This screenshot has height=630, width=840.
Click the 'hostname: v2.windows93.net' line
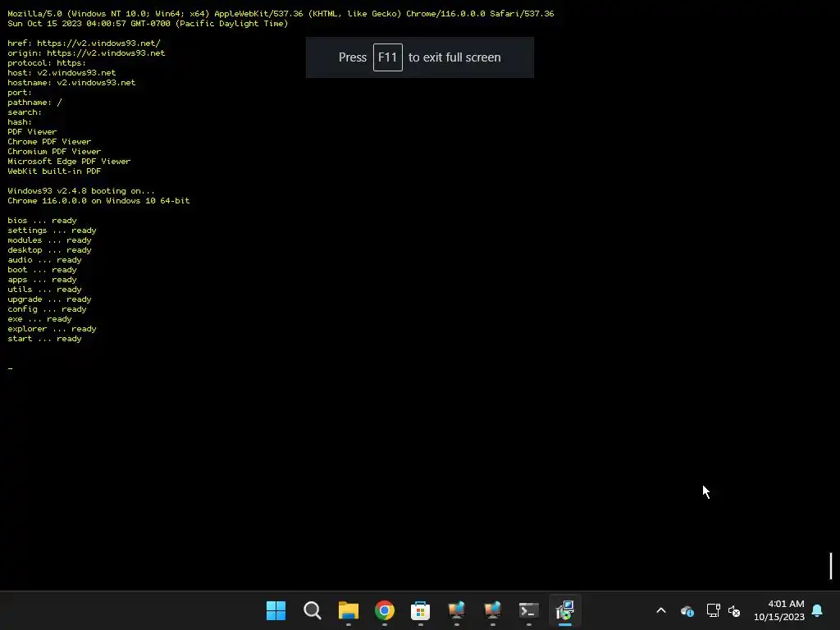pyautogui.click(x=71, y=83)
